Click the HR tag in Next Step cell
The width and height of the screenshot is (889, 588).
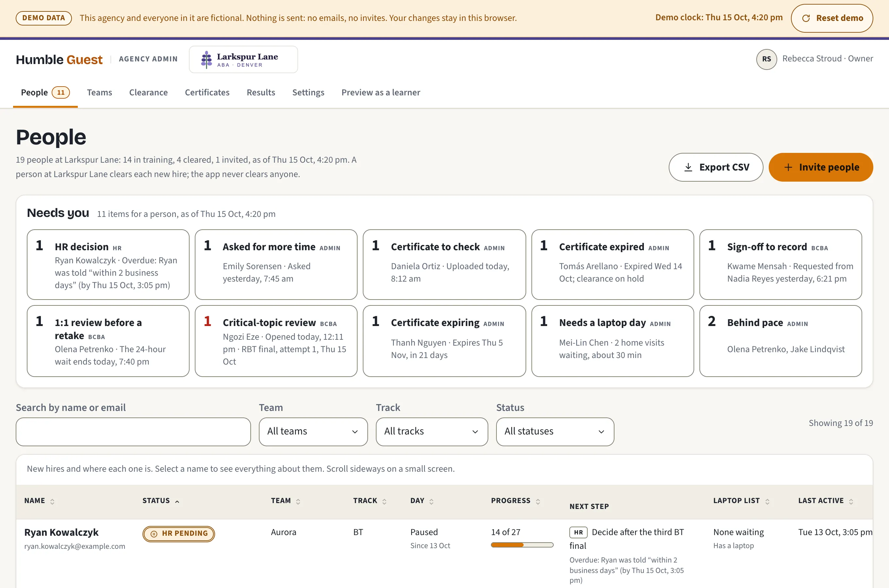coord(578,532)
